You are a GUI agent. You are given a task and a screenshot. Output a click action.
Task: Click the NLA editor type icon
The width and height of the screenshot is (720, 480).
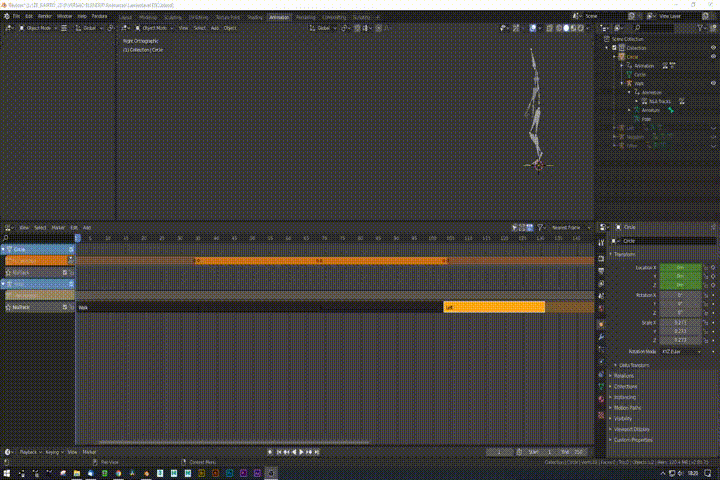[8, 227]
